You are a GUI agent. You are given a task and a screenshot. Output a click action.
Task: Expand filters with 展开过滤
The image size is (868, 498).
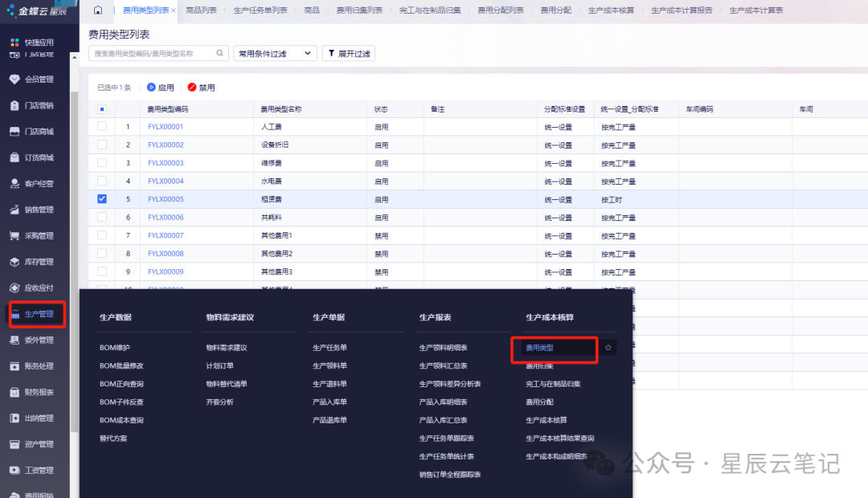pos(349,53)
